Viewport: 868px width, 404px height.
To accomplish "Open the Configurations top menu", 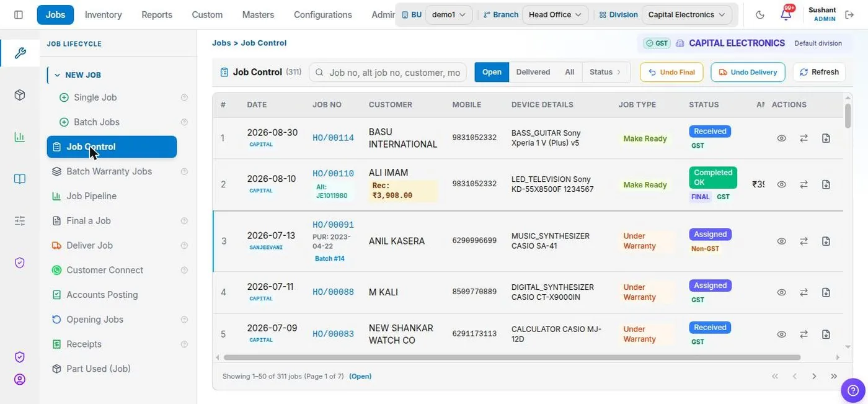I will tap(322, 14).
